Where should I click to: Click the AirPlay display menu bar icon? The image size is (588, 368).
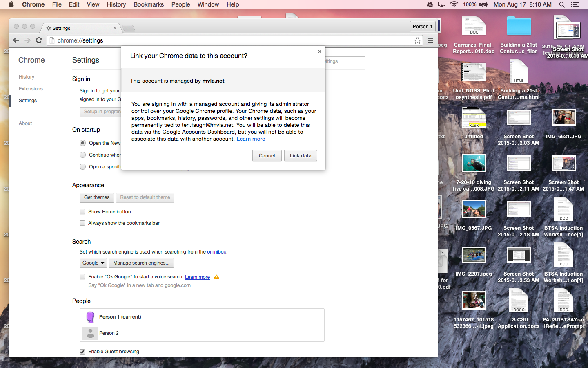(x=442, y=4)
